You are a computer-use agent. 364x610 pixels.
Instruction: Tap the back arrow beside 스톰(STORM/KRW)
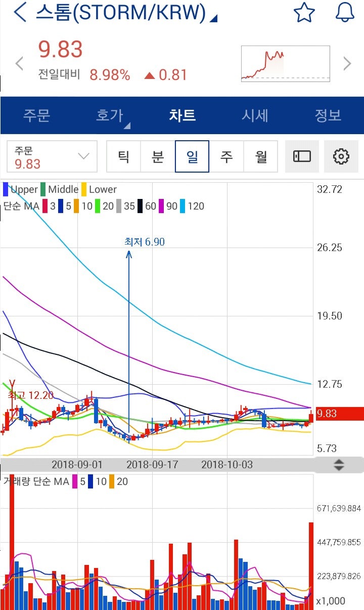[x=20, y=13]
